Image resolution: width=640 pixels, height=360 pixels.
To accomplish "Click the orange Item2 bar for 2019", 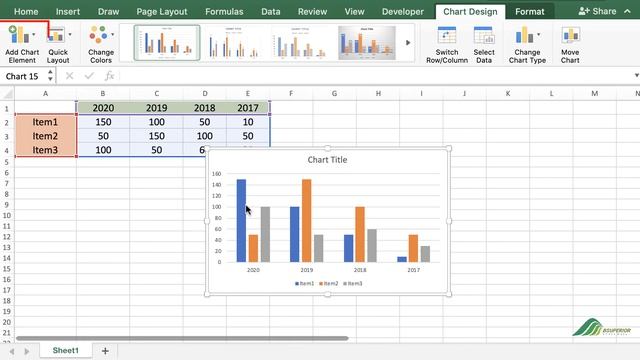I will pyautogui.click(x=307, y=220).
